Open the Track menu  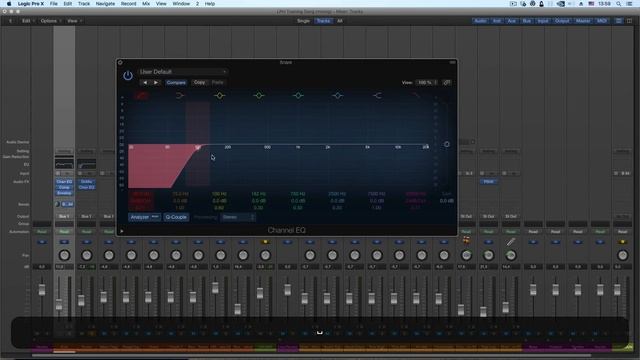click(84, 4)
